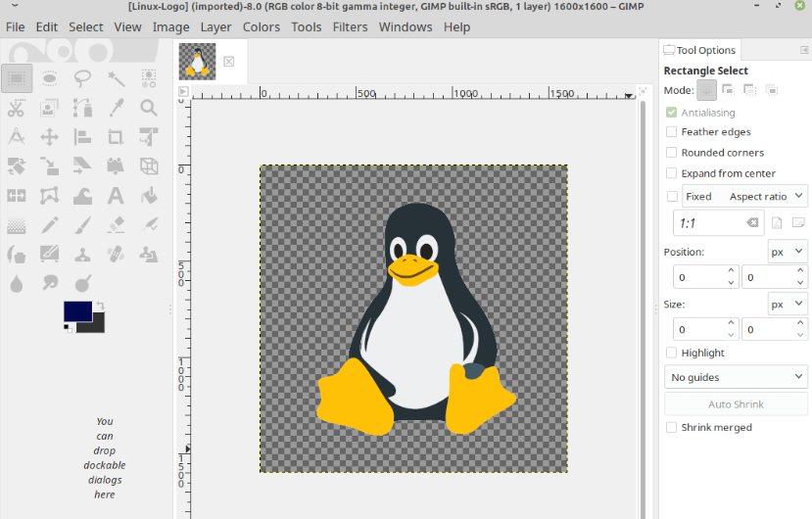Select the Bucket Fill tool
The width and height of the screenshot is (812, 519).
tap(149, 196)
